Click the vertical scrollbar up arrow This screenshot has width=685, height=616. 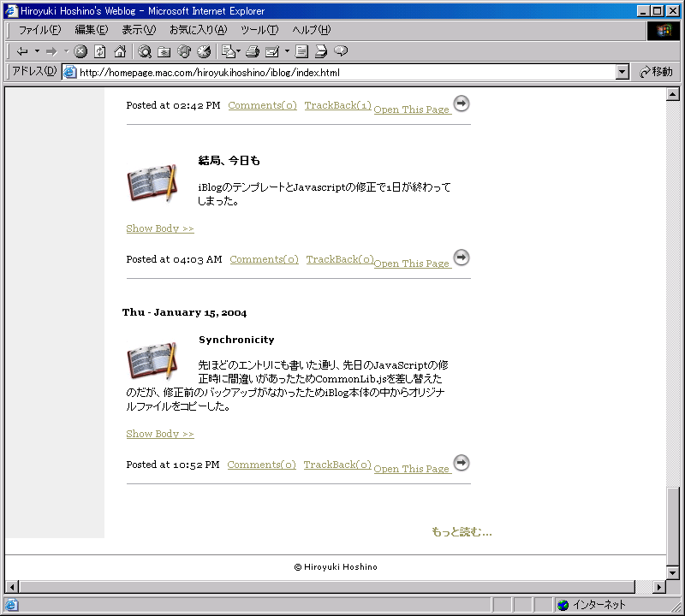click(673, 94)
